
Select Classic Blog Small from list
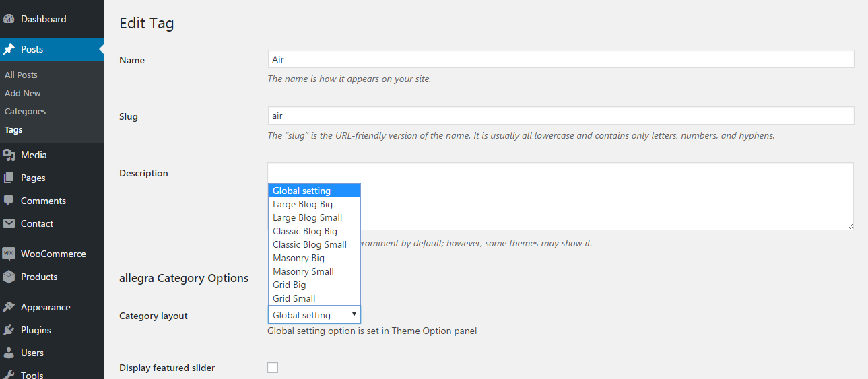click(309, 244)
